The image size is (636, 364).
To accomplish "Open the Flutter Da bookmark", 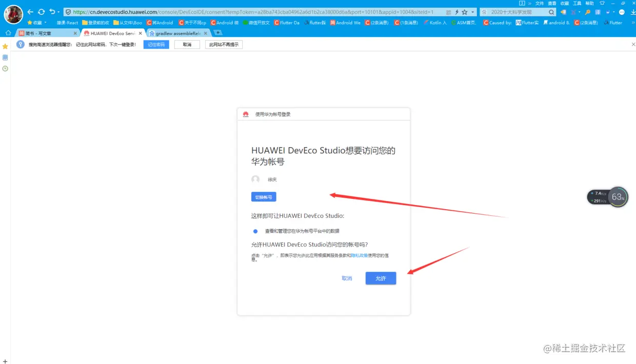I will click(x=287, y=23).
